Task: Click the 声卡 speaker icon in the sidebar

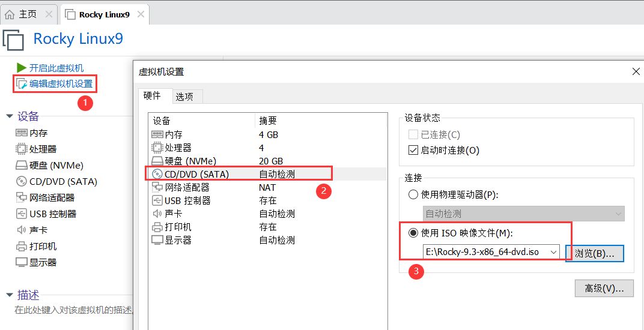Action: tap(22, 230)
